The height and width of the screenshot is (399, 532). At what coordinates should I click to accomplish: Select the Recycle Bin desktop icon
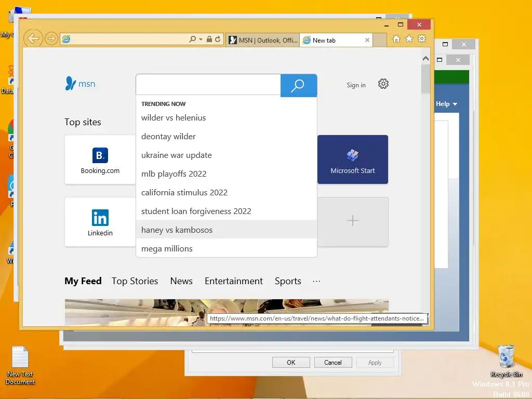coord(506,361)
